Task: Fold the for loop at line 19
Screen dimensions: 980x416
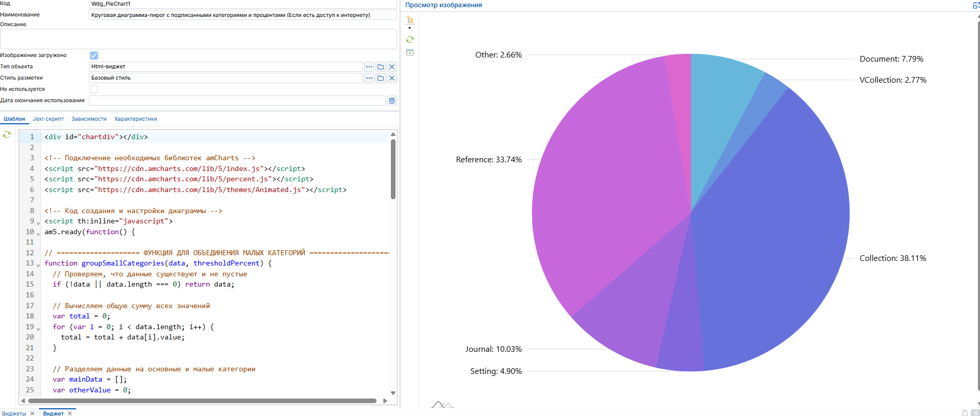Action: point(38,329)
